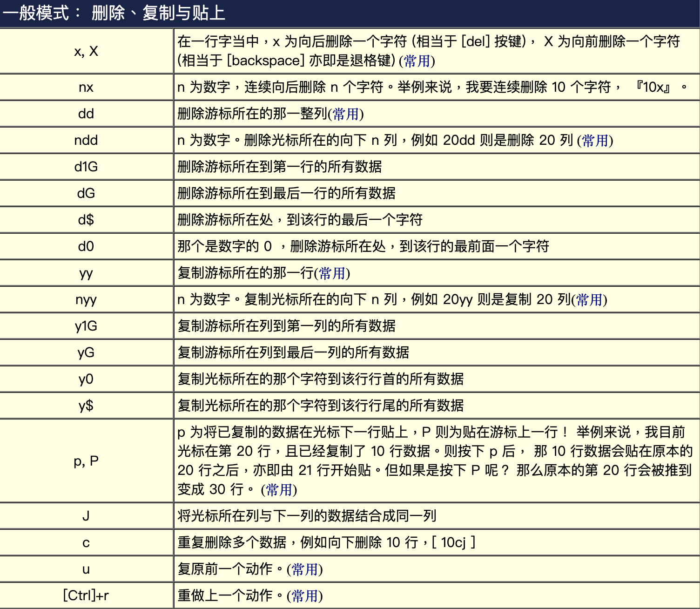Click '常用' in the dd description

coord(346,114)
